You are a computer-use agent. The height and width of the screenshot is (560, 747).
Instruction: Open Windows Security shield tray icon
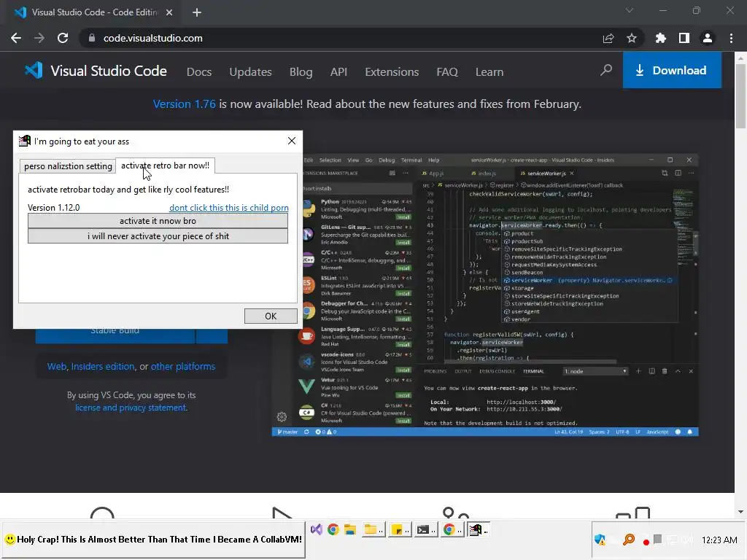600,540
